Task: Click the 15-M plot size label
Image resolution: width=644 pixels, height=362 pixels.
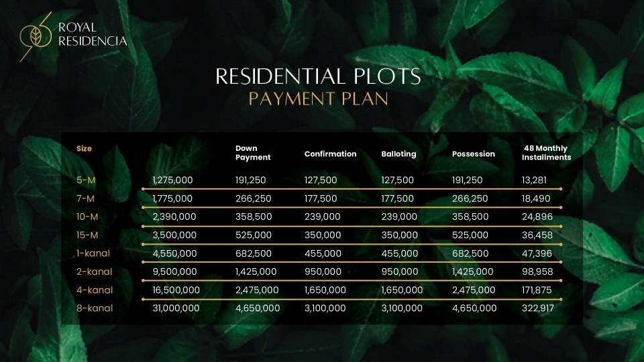Action: (x=87, y=235)
